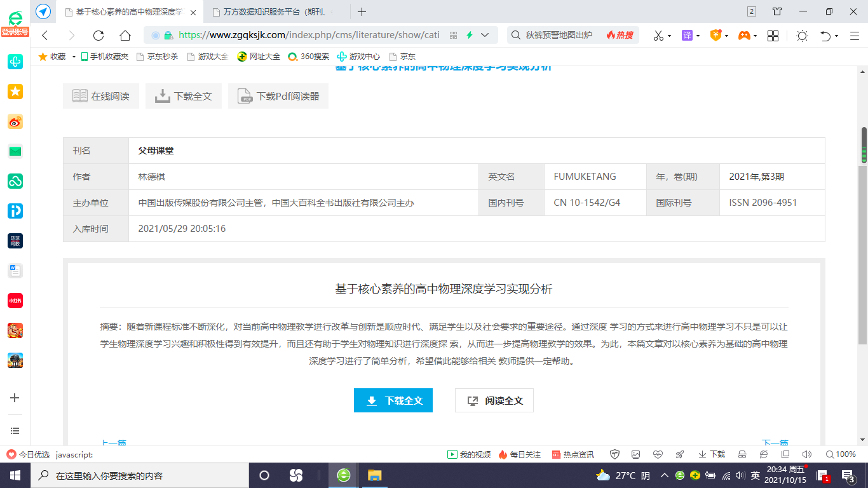868x488 pixels.
Task: Open the screenshot scissors tool
Action: [658, 36]
